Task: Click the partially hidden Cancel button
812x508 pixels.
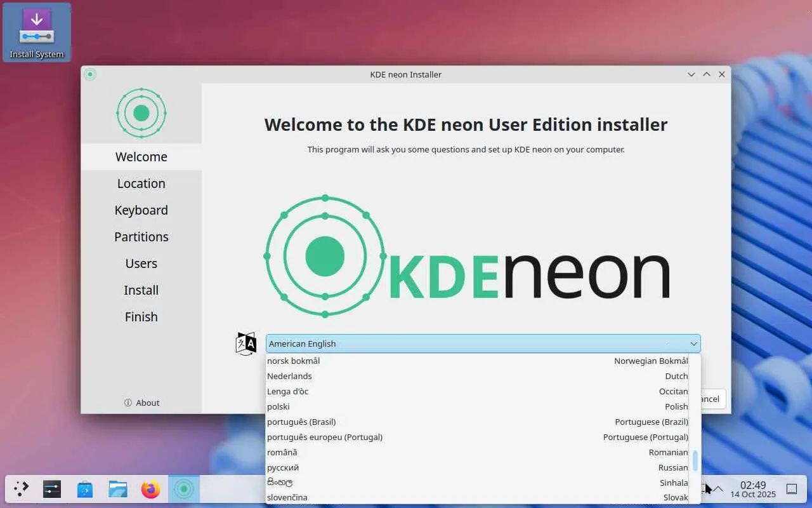Action: pyautogui.click(x=713, y=399)
